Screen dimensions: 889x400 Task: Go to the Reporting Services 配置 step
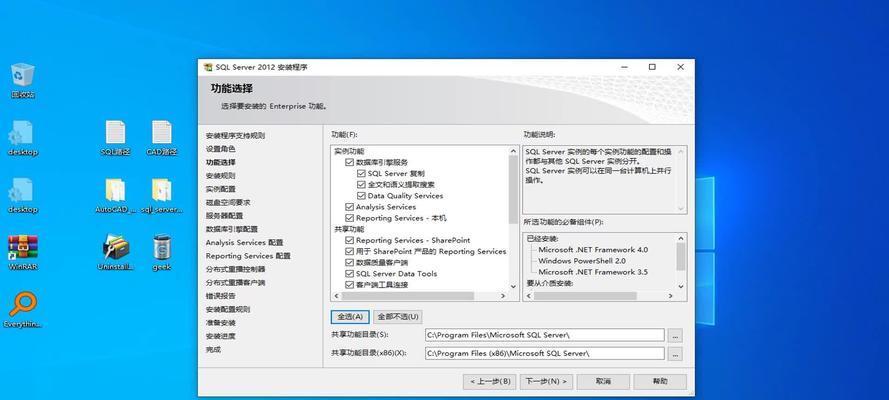coord(248,256)
